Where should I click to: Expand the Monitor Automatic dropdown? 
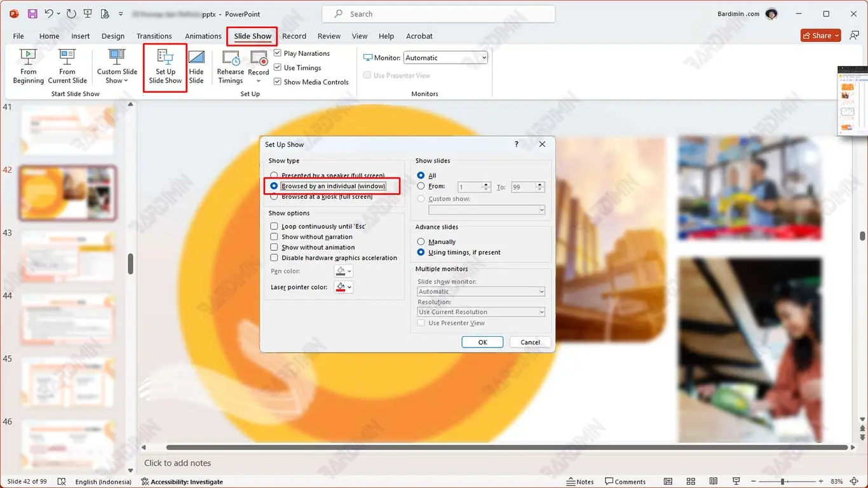pyautogui.click(x=484, y=58)
